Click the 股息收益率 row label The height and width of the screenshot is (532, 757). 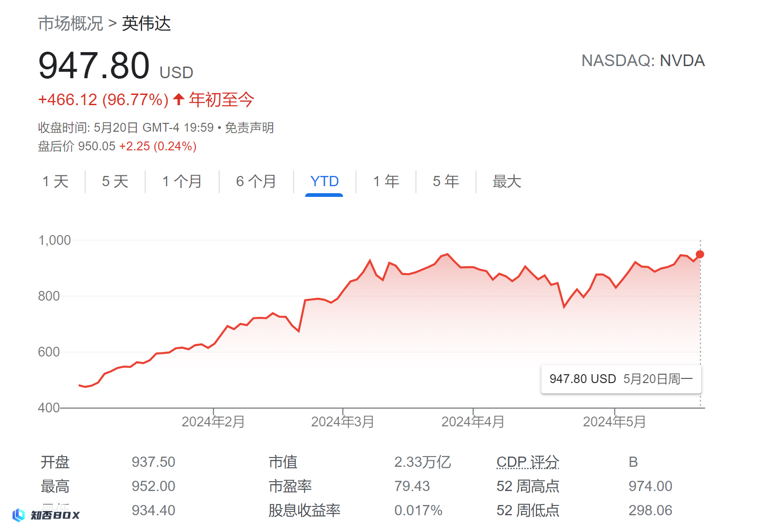pyautogui.click(x=305, y=510)
